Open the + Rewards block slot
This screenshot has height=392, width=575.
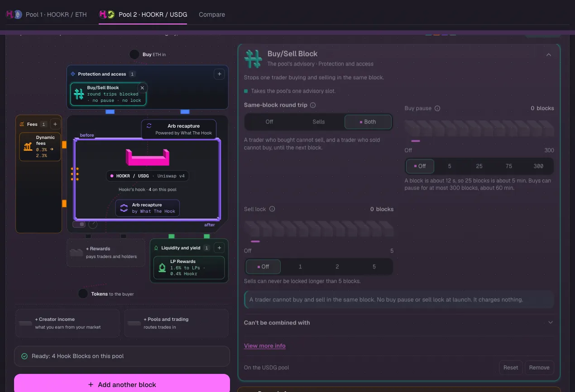point(106,253)
